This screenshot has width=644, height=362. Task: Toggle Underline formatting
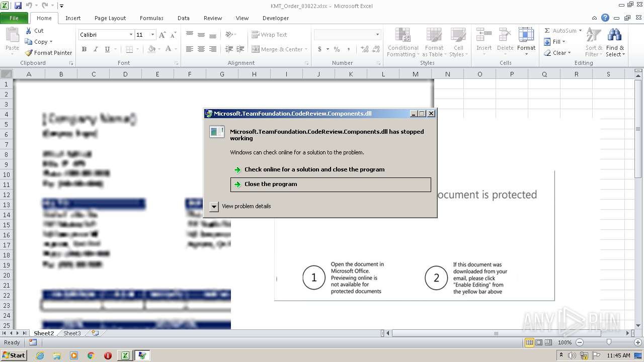point(107,49)
